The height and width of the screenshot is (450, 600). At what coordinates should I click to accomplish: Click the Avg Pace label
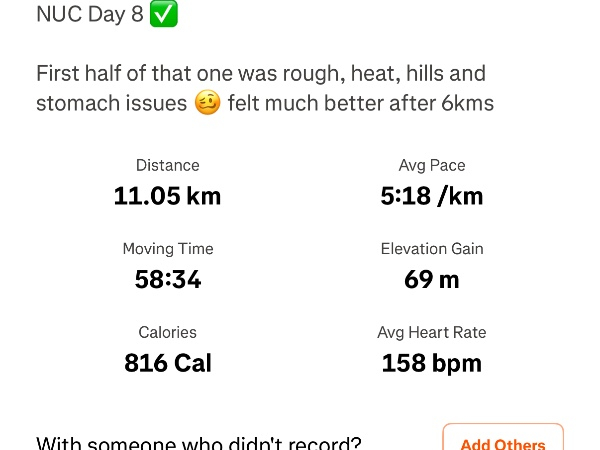tap(432, 166)
